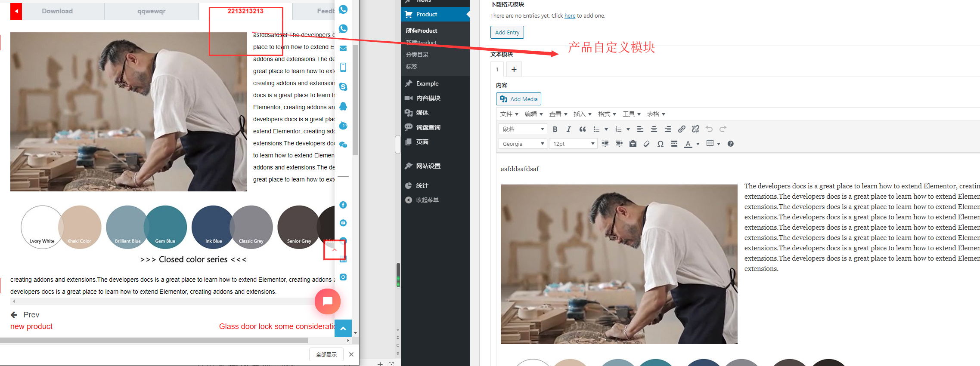980x366 pixels.
Task: Click the 全部显示 button
Action: coord(326,354)
